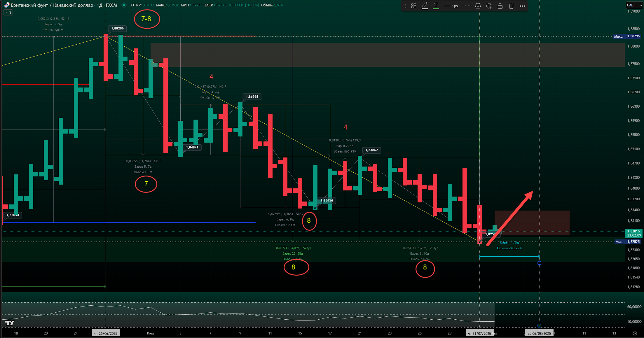Open drawing templates in the floating toolbar

tap(414, 6)
